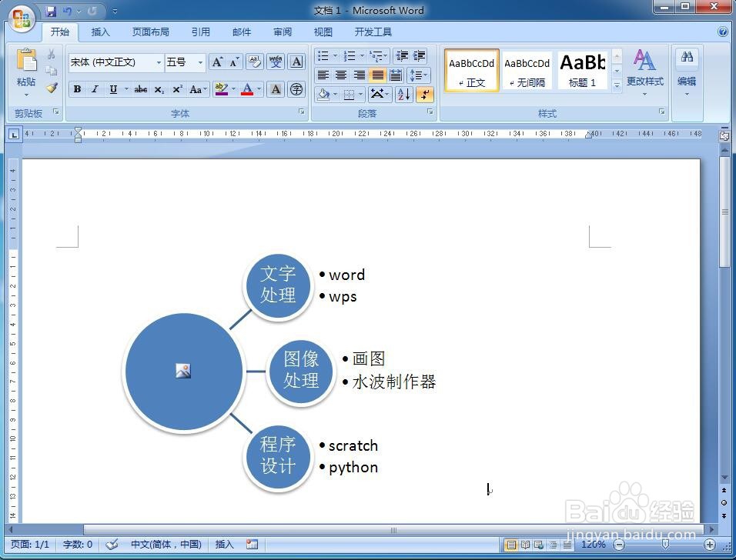
Task: Open the phonetic guide (wén) tool
Action: point(276,62)
